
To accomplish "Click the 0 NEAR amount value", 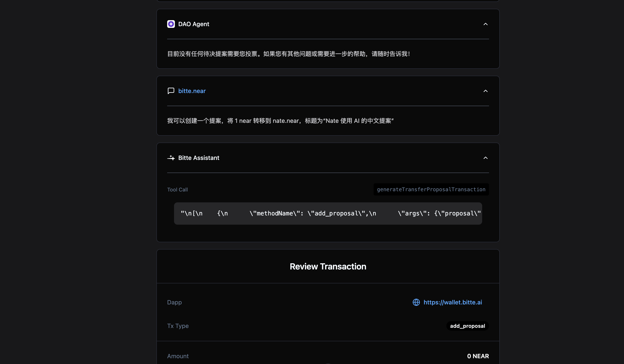I will 478,356.
